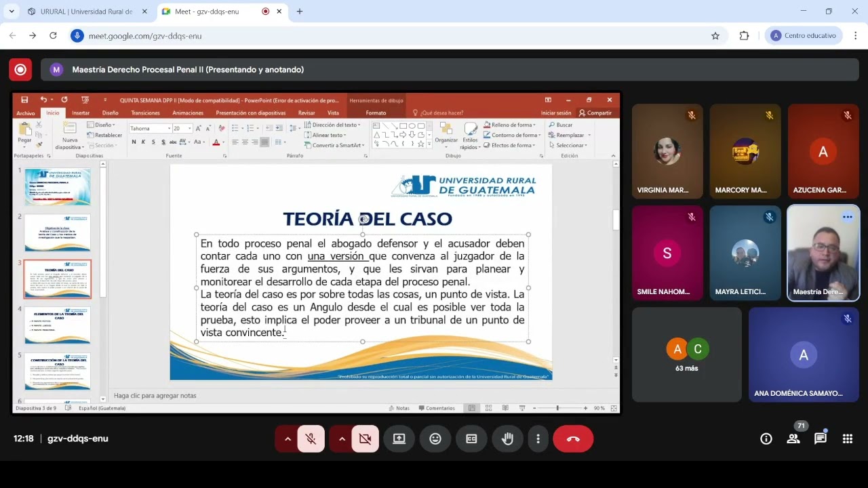This screenshot has width=868, height=488.
Task: Click Restablecer in the Diapositivas group
Action: point(104,135)
